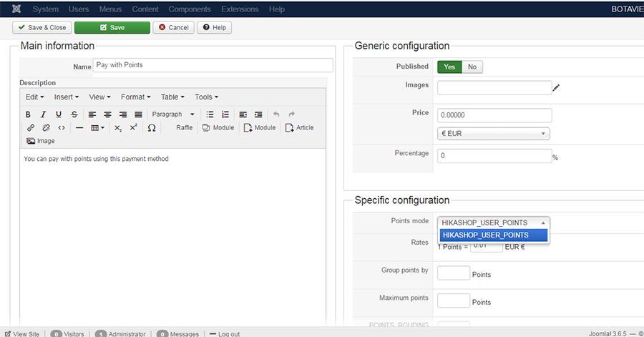This screenshot has height=337, width=644.
Task: Click the Log out link
Action: [x=225, y=334]
